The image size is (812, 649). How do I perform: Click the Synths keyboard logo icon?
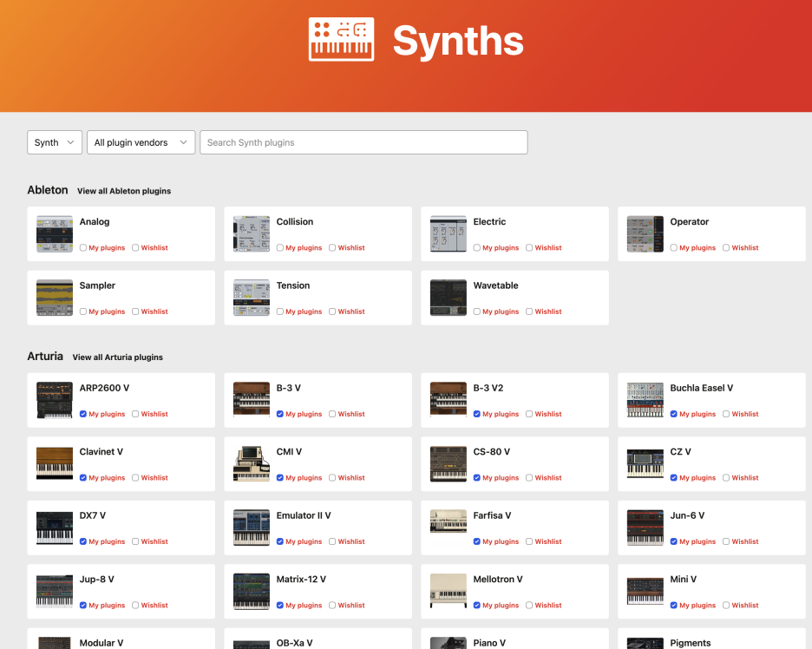click(x=341, y=39)
